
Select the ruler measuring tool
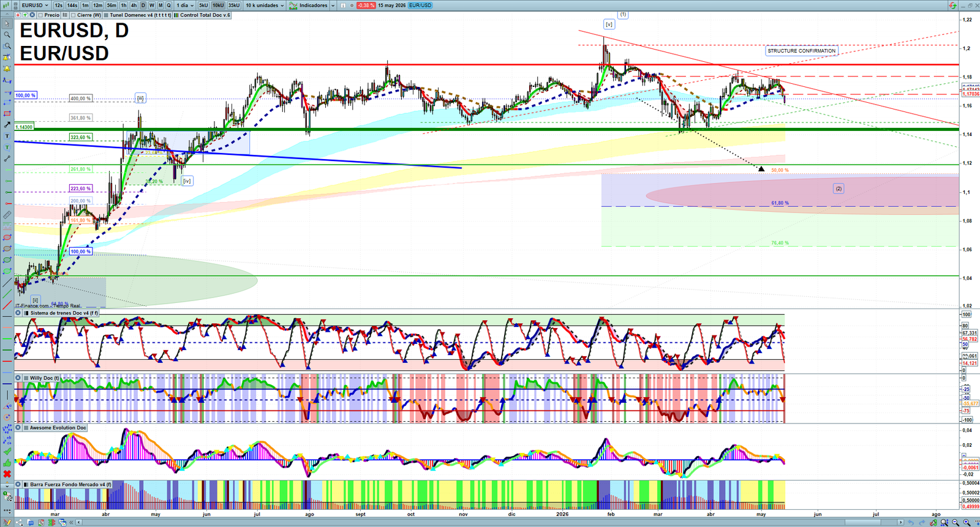click(x=7, y=215)
